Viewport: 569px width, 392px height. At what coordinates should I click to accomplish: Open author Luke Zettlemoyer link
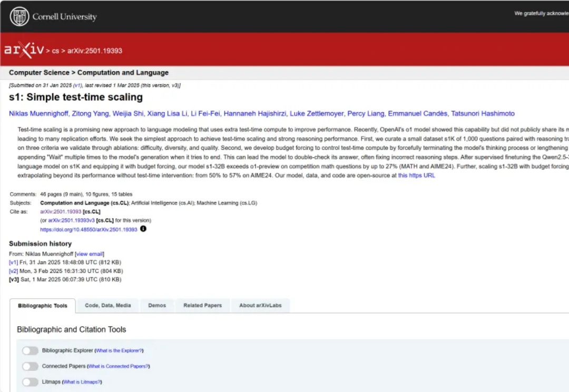coord(317,114)
